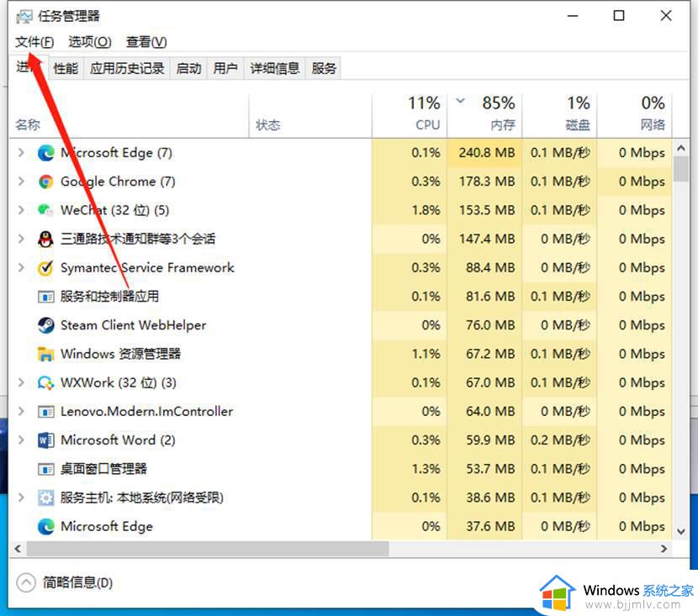Click the Lenovo.Modern.ImController icon
Viewport: 698px width, 616px height.
tap(46, 412)
